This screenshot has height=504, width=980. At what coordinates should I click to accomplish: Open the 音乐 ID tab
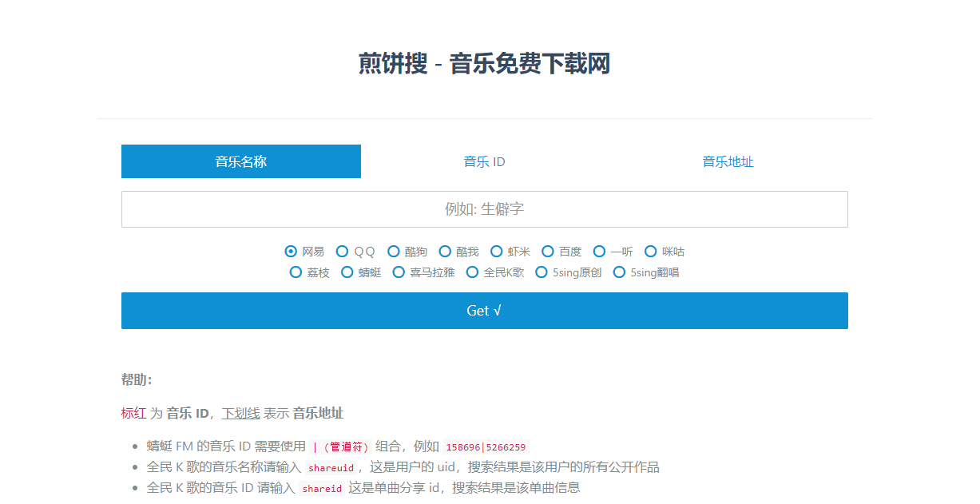[x=484, y=161]
